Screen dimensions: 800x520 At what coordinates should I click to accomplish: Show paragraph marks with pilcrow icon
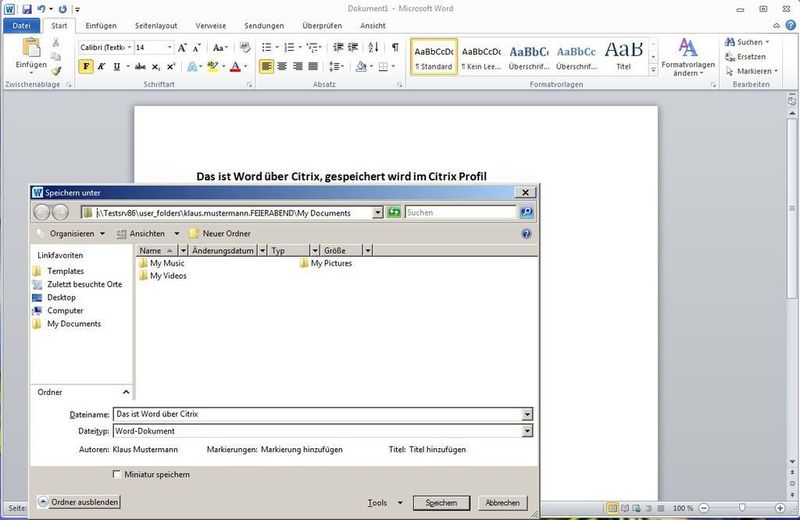point(395,47)
